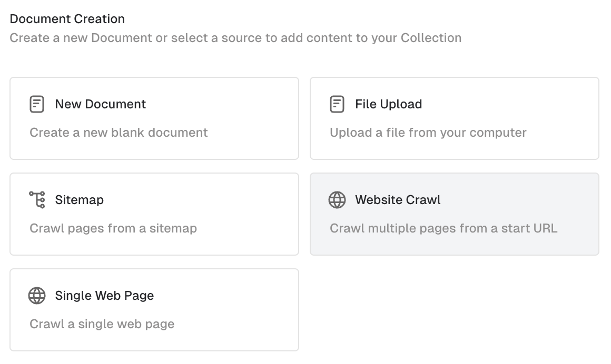Select the "Website Crawl" title
Image resolution: width=611 pixels, height=364 pixels.
(398, 200)
